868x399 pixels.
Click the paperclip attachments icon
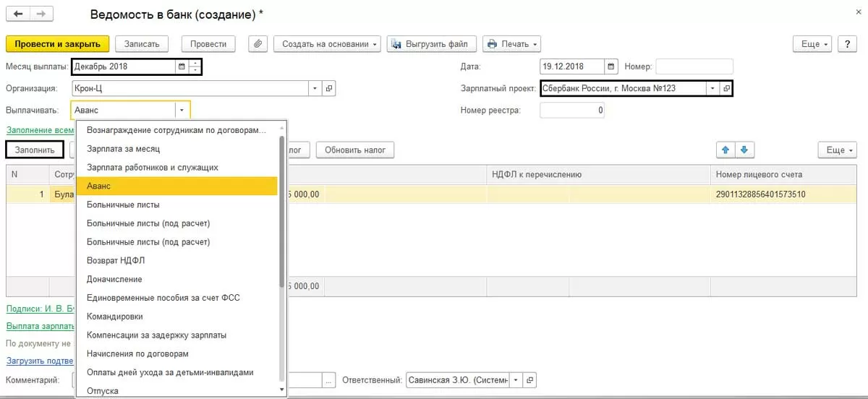point(258,44)
